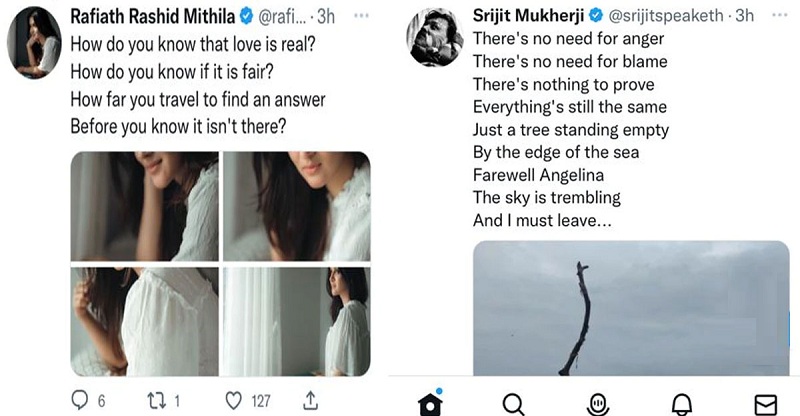Open Rafiath Rashid Mithila's profile picture
The height and width of the screenshot is (416, 800).
tap(32, 42)
